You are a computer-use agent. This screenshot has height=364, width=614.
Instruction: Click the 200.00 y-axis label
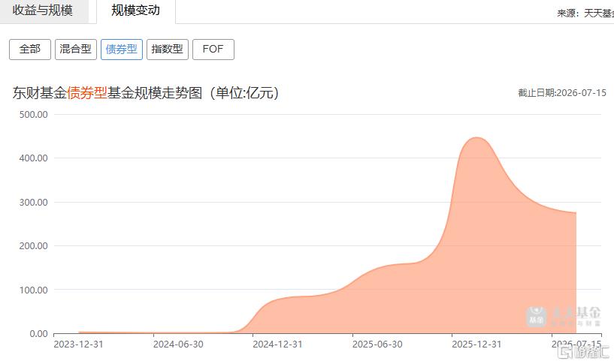pyautogui.click(x=33, y=246)
